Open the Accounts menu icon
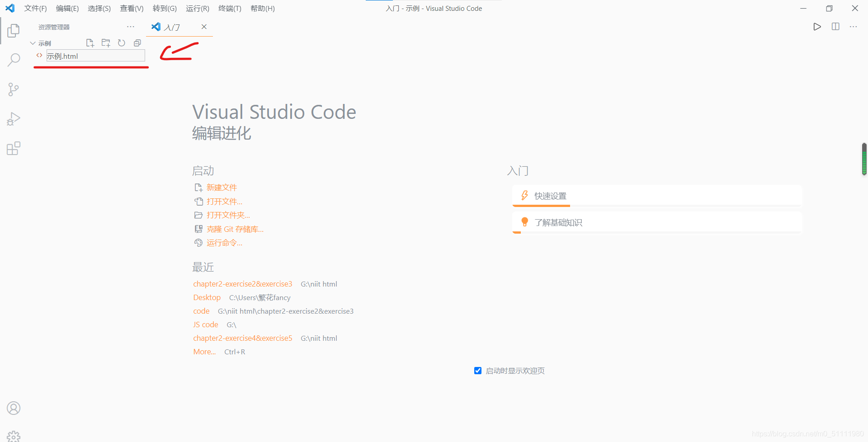 [x=14, y=408]
